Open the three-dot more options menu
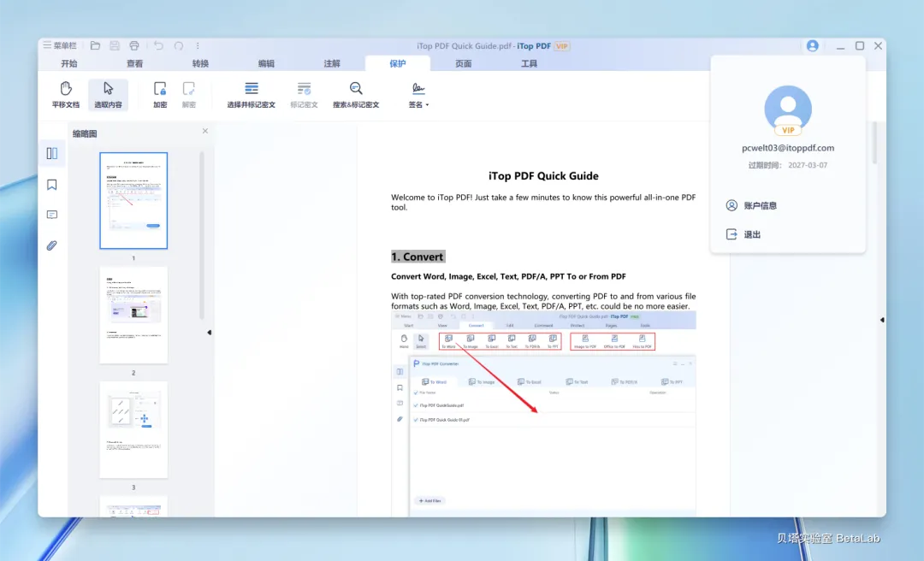Viewport: 924px width, 561px height. point(198,45)
